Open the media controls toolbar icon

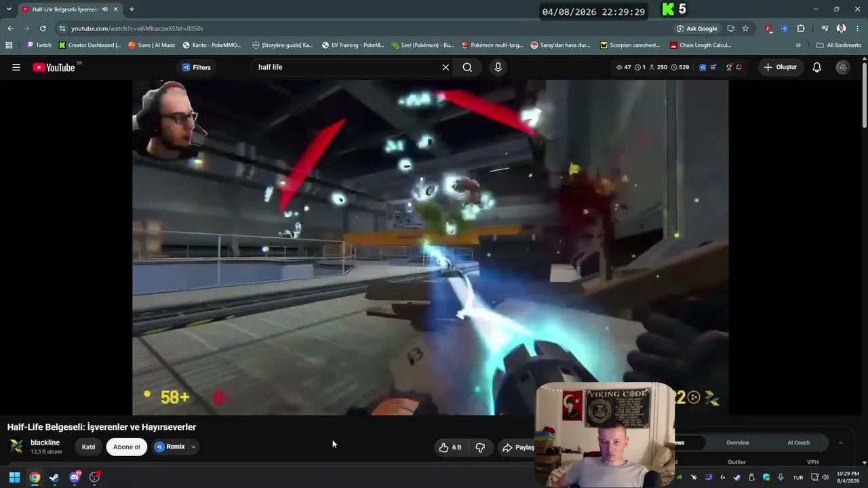pos(825,28)
